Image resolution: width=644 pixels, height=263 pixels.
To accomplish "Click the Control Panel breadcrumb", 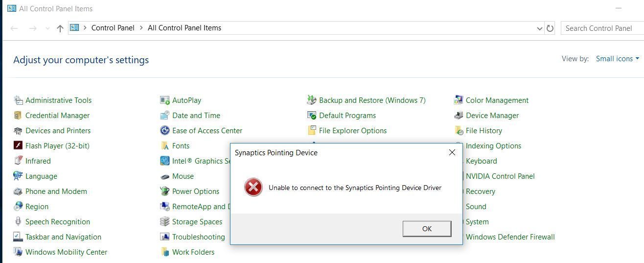I will tap(113, 28).
